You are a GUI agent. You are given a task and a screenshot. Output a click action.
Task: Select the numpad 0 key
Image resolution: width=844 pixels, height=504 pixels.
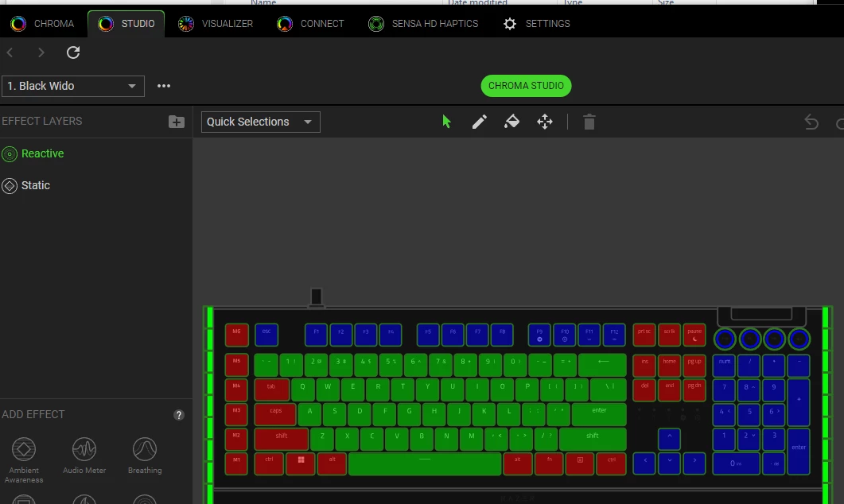[x=736, y=463]
